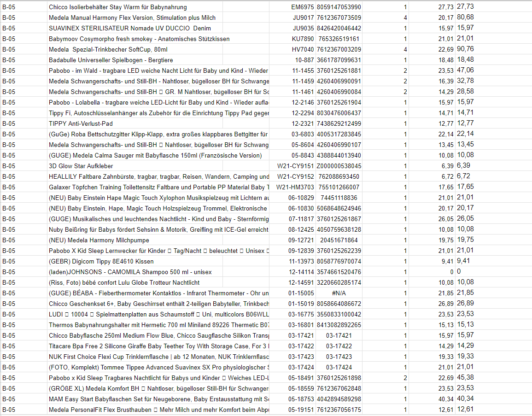Click unit price cell '6,39'
This screenshot has height=416, width=532.
(432, 166)
